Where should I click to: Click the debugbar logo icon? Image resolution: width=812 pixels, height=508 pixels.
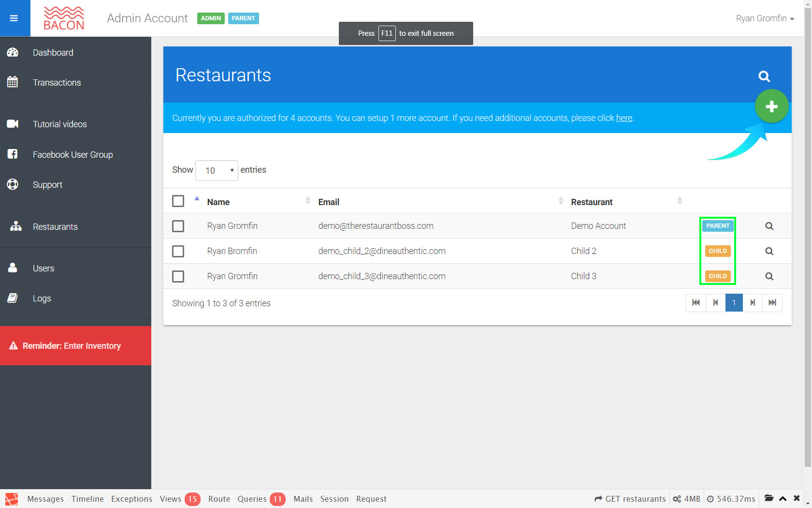coord(12,499)
